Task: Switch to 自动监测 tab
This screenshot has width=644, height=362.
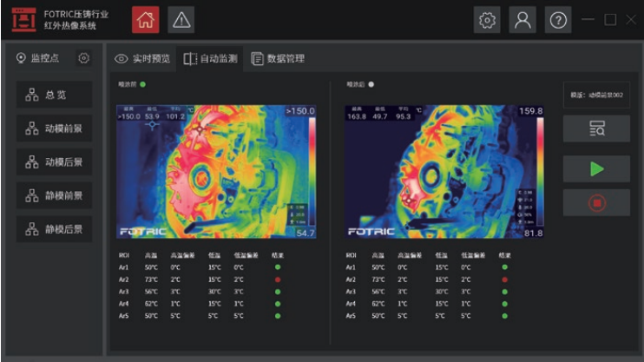Action: 210,59
